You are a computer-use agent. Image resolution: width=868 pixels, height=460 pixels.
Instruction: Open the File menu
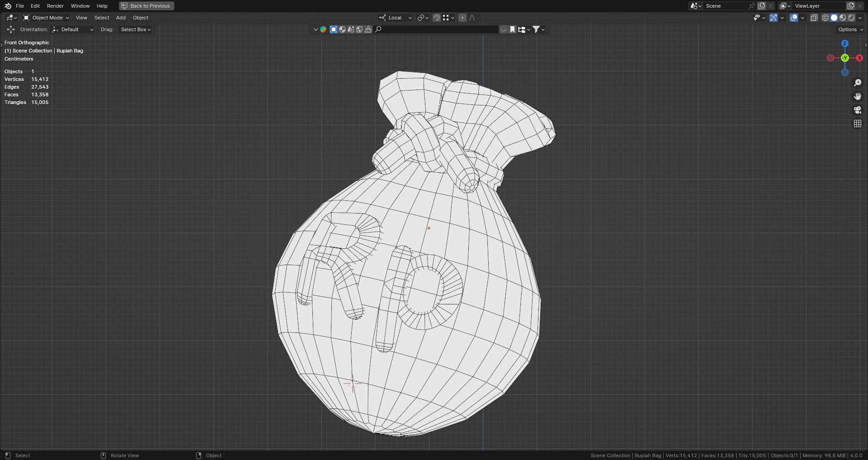click(20, 6)
